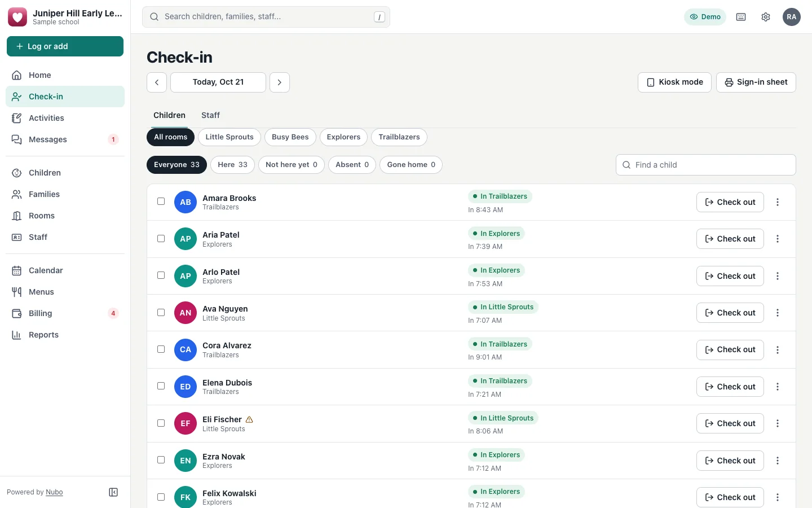Open Billing in the sidebar
The height and width of the screenshot is (508, 812).
(65, 313)
